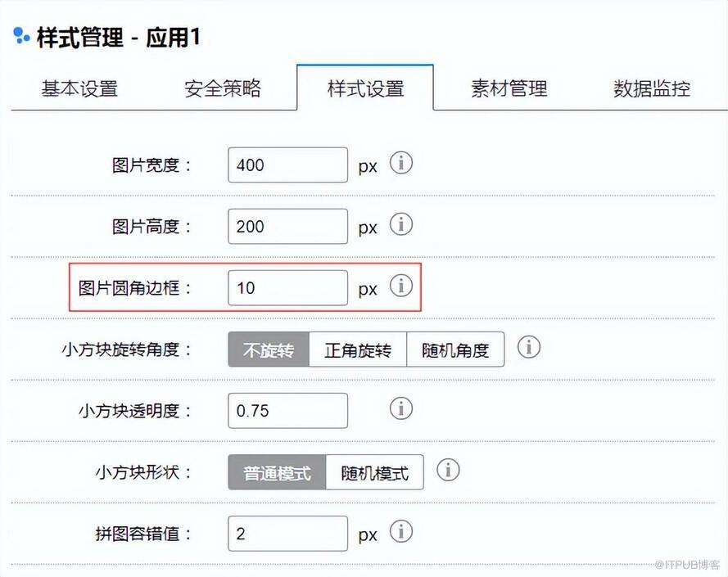Choose 普通模式 for block shape

(x=277, y=473)
